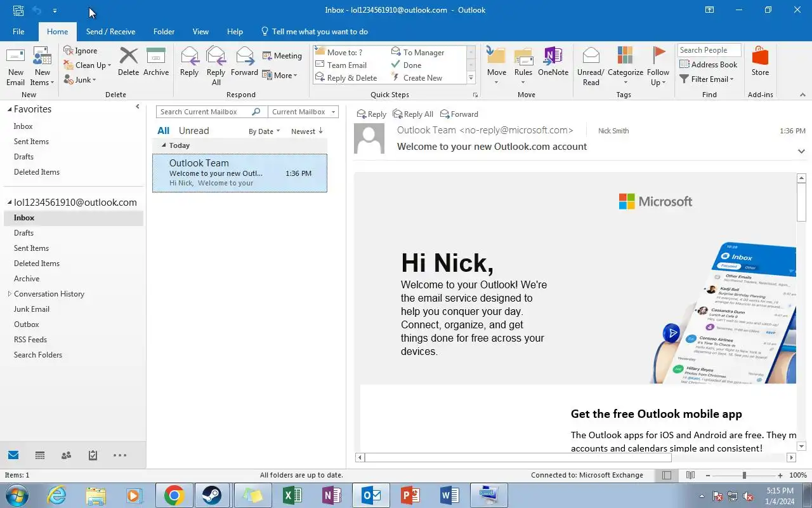Open the File tab
812x508 pixels.
(18, 32)
